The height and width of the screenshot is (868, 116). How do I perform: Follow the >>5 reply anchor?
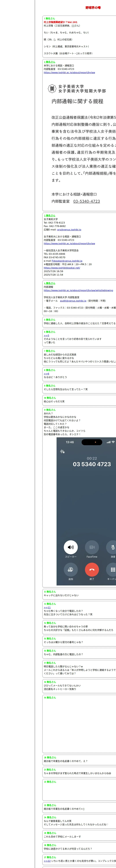click(46, 336)
